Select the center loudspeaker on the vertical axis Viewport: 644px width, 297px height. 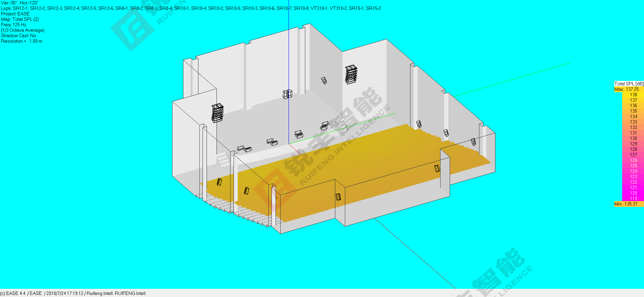(287, 94)
